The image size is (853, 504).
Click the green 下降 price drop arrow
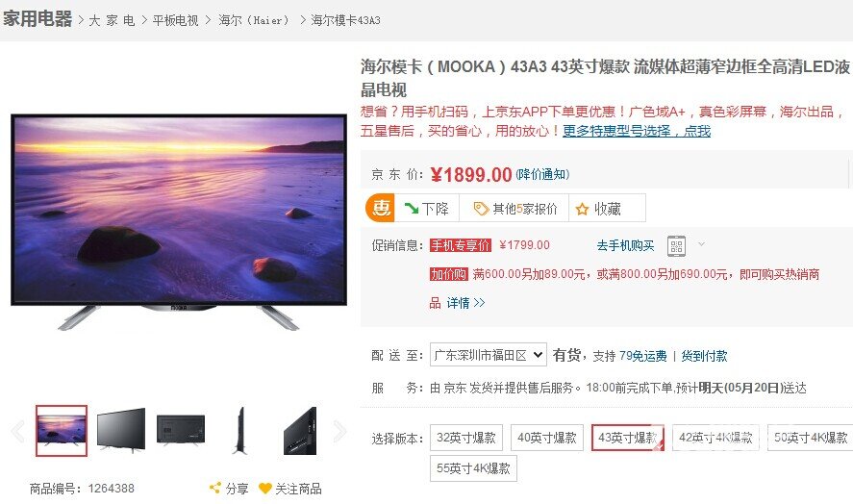coord(412,208)
